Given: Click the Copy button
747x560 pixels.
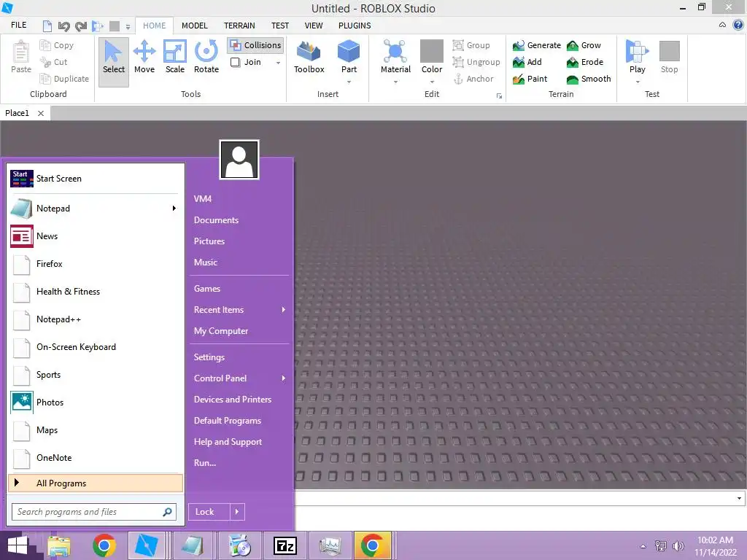Looking at the screenshot, I should [57, 45].
